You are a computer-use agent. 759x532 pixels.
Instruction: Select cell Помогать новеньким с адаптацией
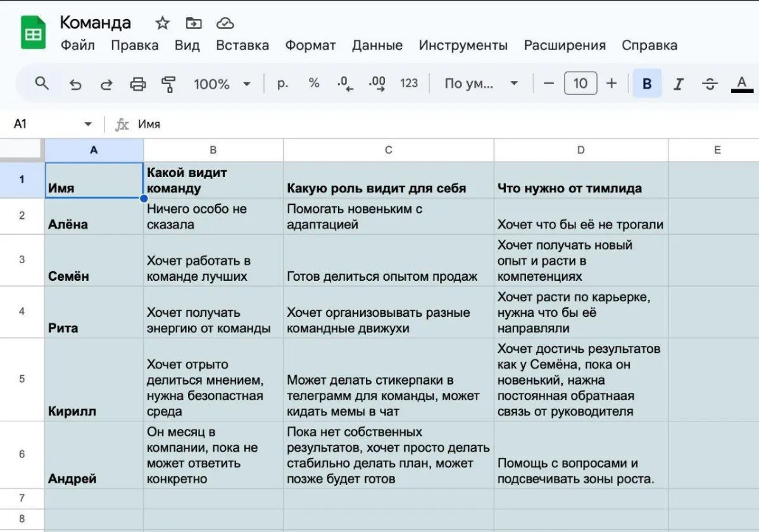(x=388, y=216)
